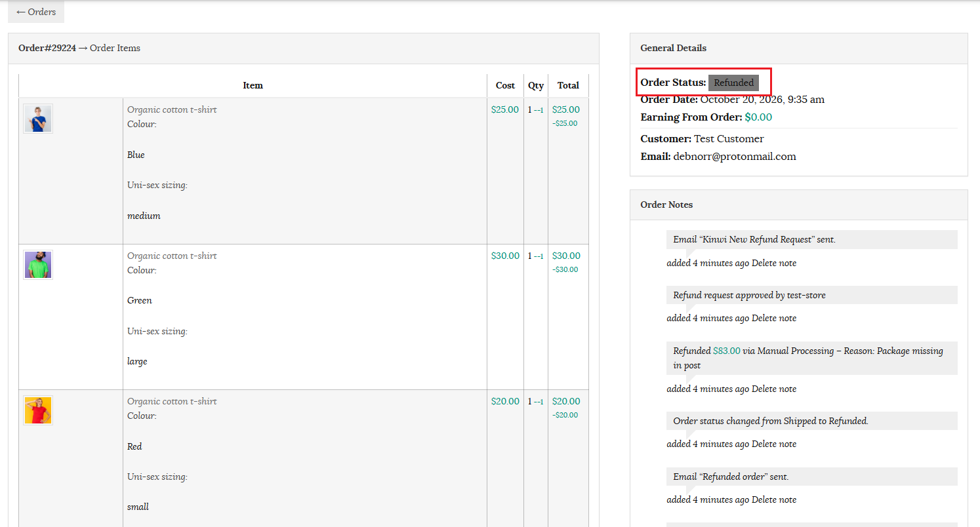Delete the 'Kinwi New Refund Request' note

tap(774, 263)
